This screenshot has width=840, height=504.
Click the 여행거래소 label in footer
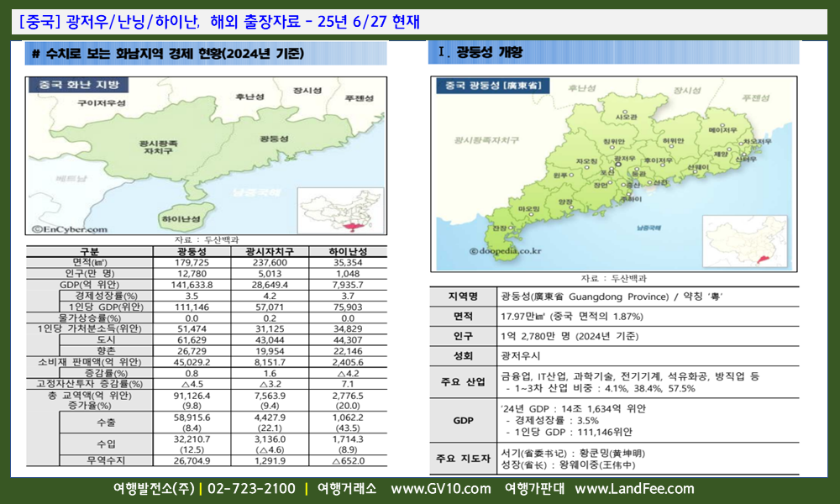[347, 489]
